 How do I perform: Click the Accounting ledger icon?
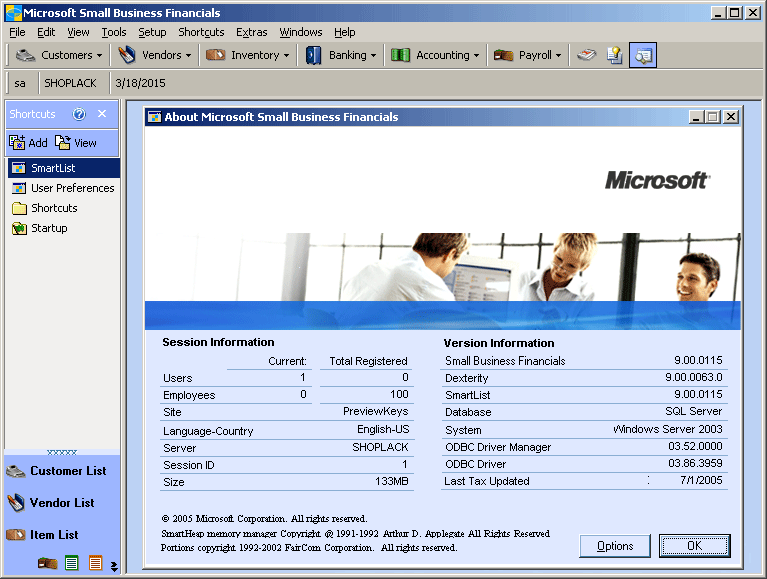click(400, 55)
